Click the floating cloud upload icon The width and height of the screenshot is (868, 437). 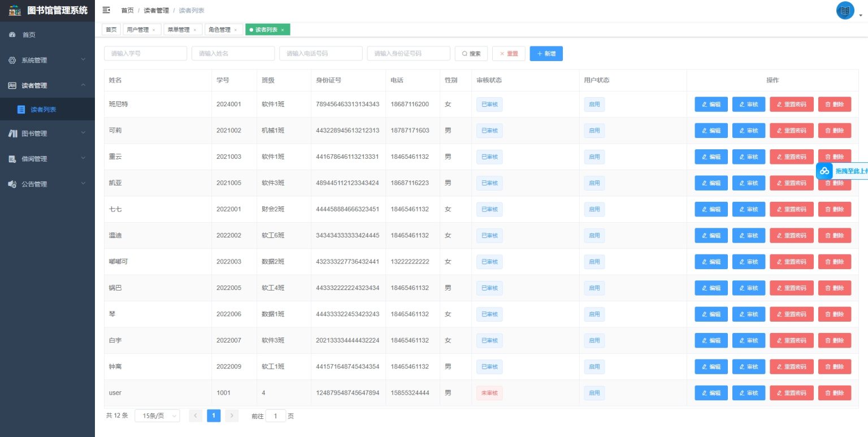tap(824, 171)
